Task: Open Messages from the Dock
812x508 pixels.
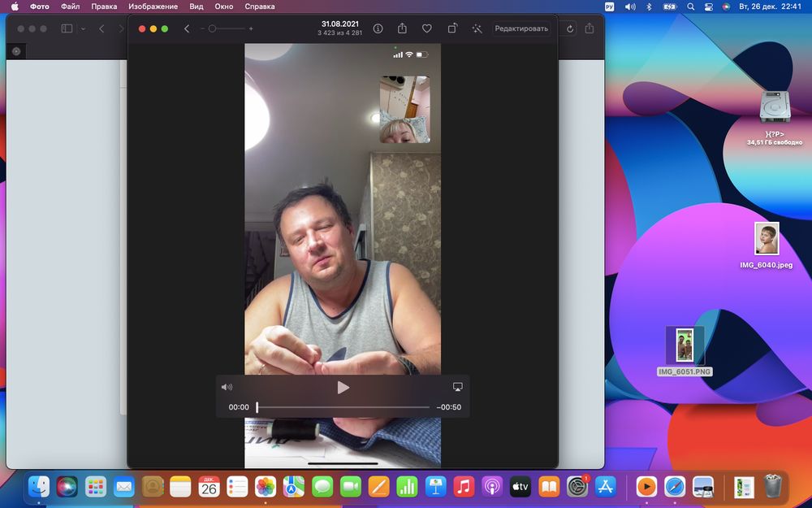Action: [322, 487]
